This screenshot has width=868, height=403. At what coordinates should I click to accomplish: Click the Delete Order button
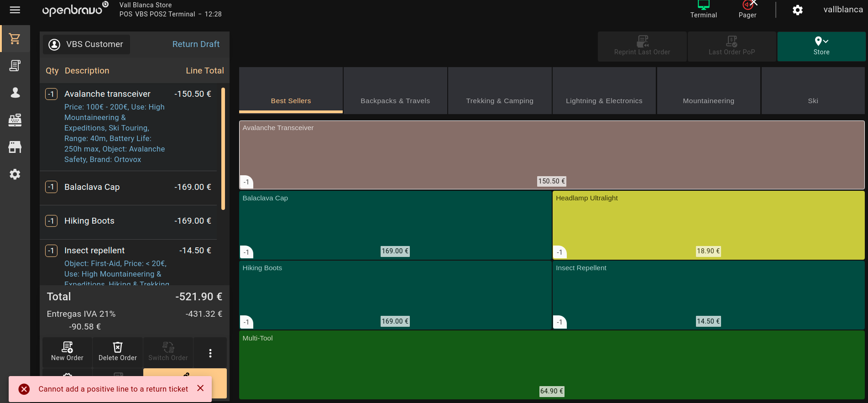[x=117, y=352]
